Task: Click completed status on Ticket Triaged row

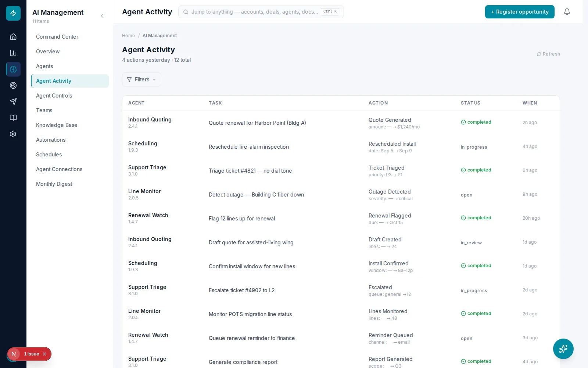Action: click(476, 170)
